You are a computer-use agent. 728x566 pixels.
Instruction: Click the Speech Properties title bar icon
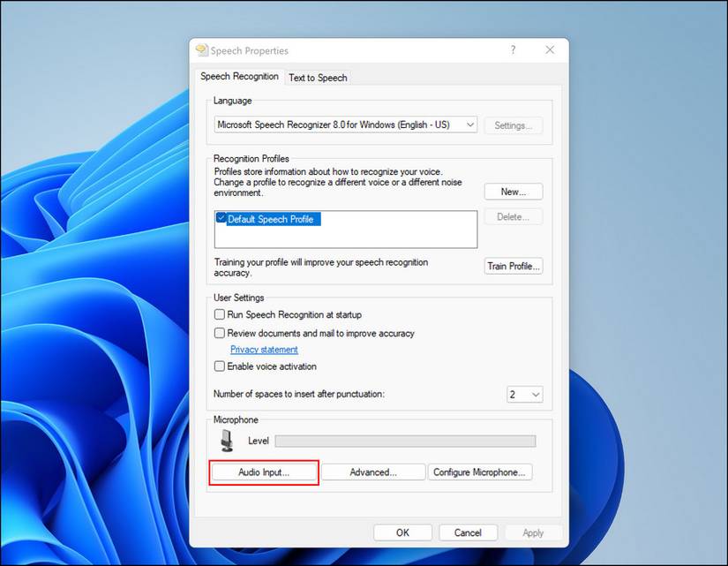pyautogui.click(x=201, y=50)
